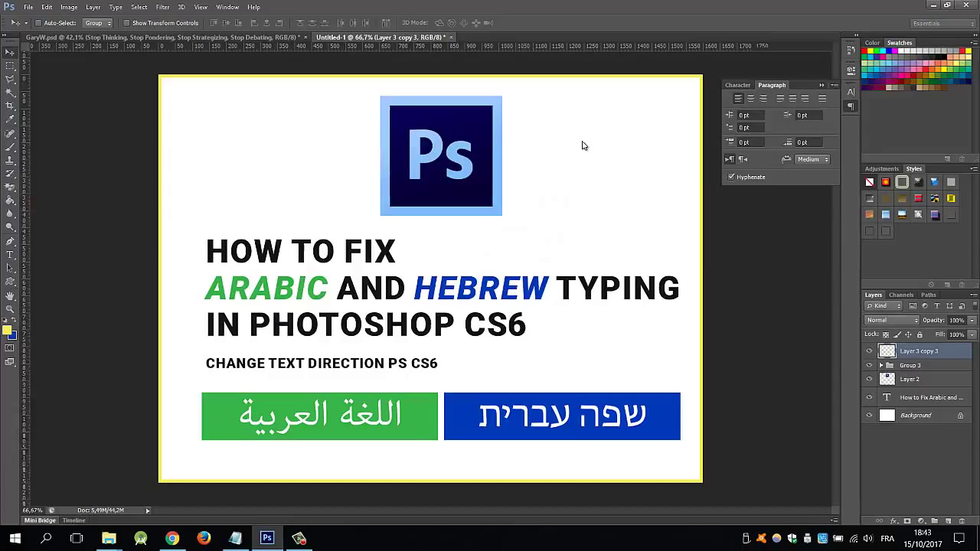Open the Filter menu

(162, 7)
